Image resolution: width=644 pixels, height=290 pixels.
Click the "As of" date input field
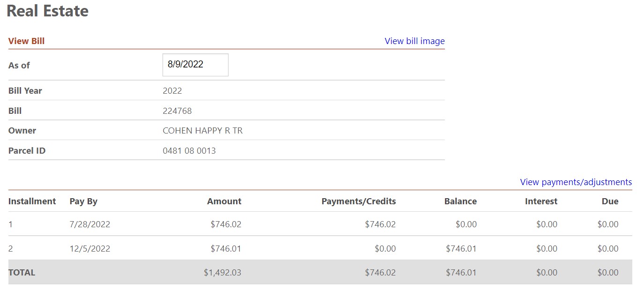pos(195,65)
